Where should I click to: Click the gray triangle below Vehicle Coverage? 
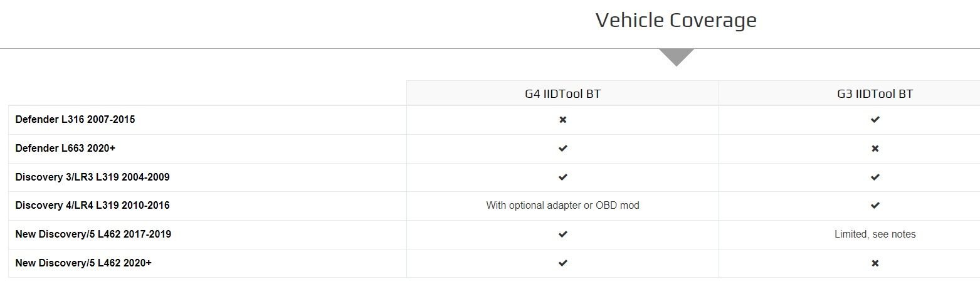(676, 56)
